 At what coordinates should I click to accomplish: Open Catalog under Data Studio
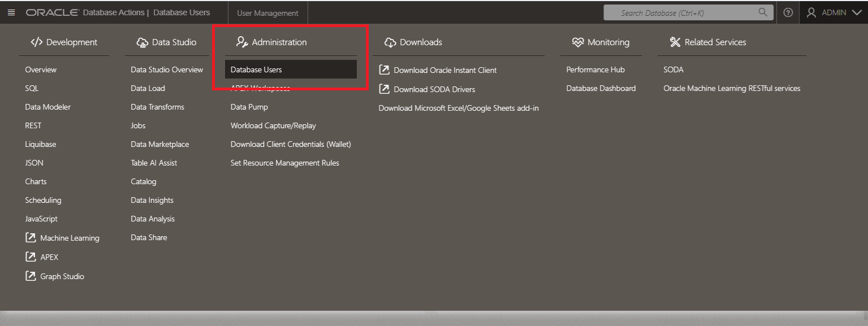(x=144, y=181)
